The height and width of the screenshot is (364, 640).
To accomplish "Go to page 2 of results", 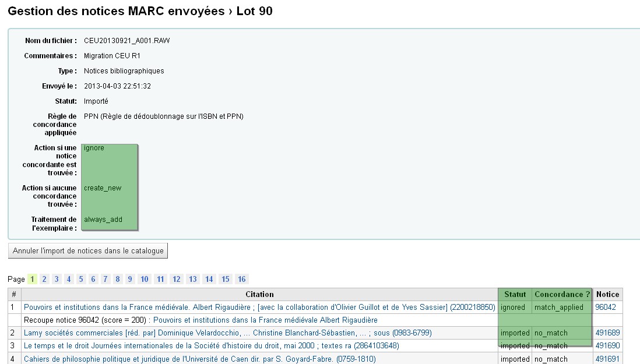I will click(44, 279).
